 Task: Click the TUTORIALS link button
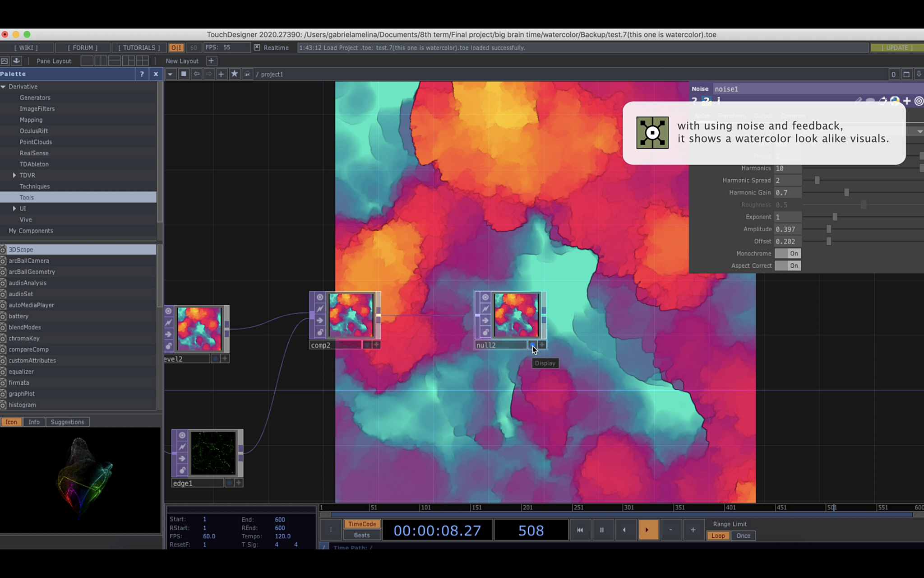(139, 47)
